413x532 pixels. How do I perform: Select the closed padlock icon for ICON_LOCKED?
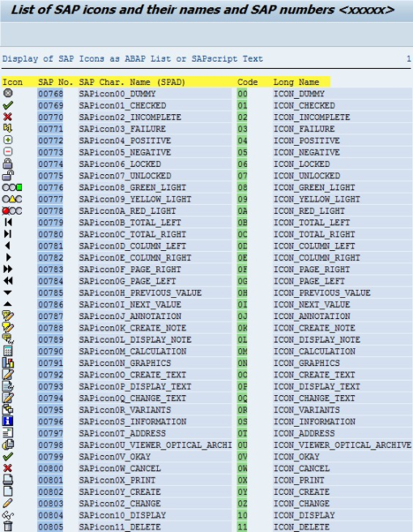[8, 164]
